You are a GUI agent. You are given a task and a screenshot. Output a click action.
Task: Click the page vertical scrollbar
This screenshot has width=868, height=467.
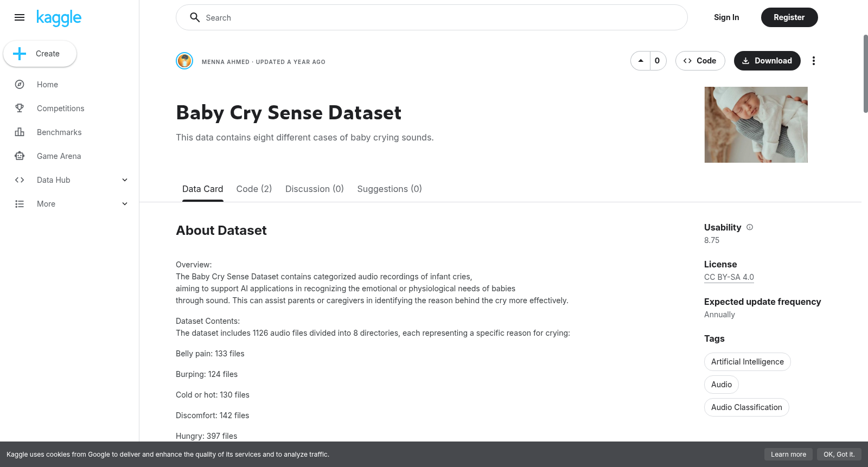click(865, 74)
